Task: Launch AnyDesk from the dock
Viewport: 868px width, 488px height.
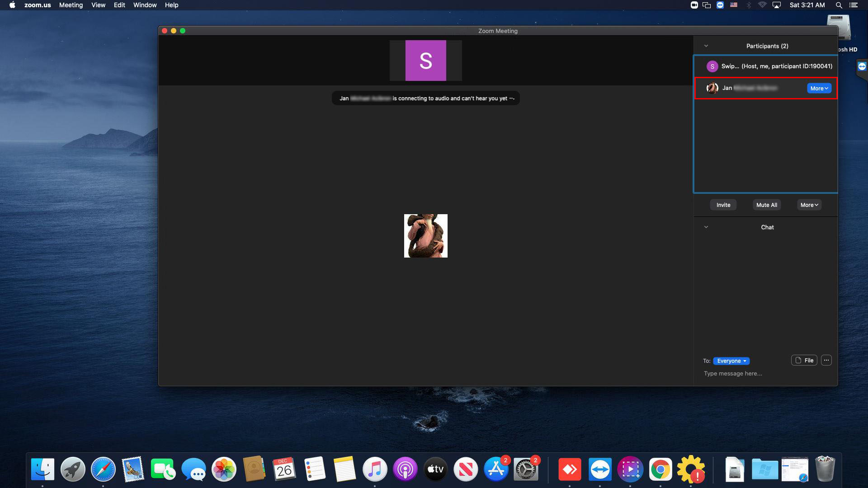Action: point(570,469)
